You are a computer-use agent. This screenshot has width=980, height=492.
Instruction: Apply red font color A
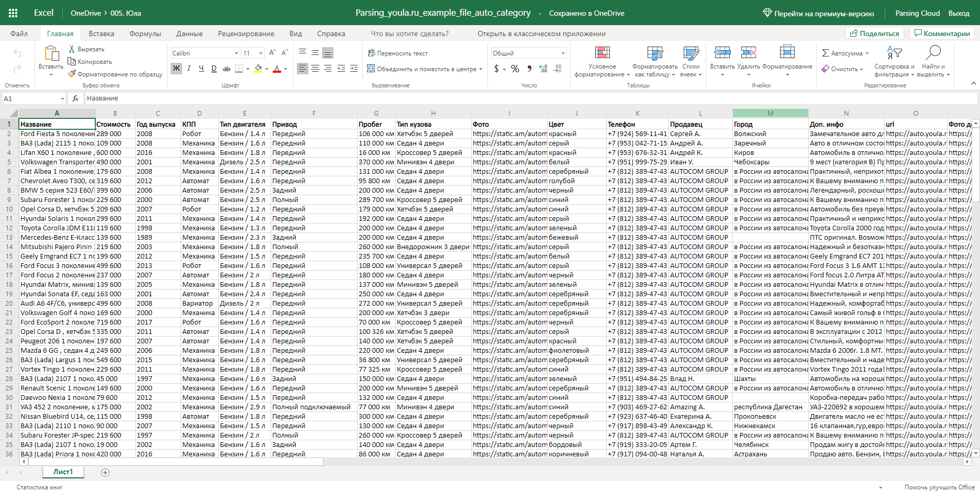277,69
